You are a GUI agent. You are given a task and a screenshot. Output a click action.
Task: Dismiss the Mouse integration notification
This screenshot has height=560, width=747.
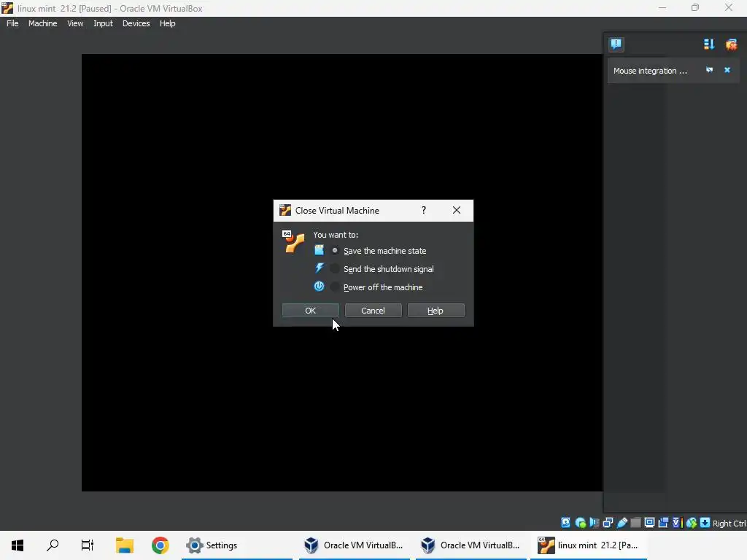click(x=727, y=70)
